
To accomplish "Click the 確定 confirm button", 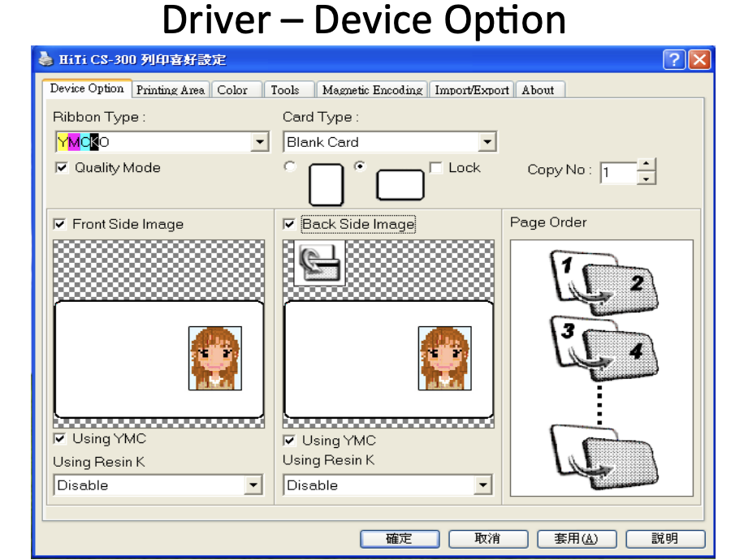I will point(400,539).
